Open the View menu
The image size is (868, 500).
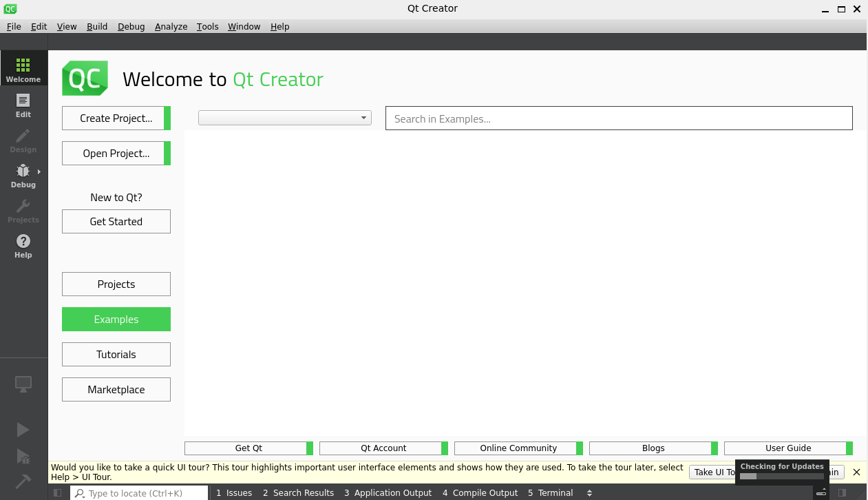67,26
